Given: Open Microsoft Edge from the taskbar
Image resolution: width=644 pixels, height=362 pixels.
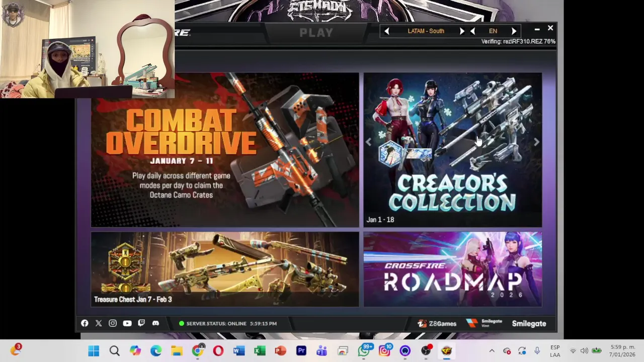Looking at the screenshot, I should tap(156, 351).
